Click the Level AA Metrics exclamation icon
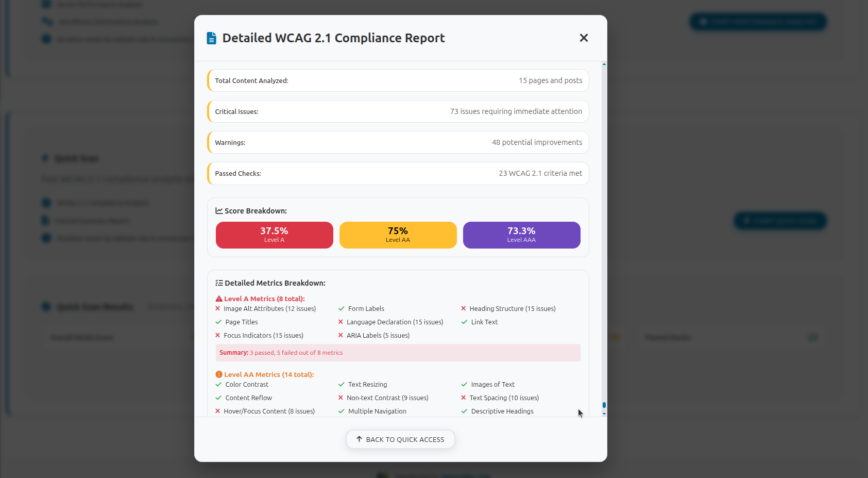868x478 pixels. coord(219,375)
